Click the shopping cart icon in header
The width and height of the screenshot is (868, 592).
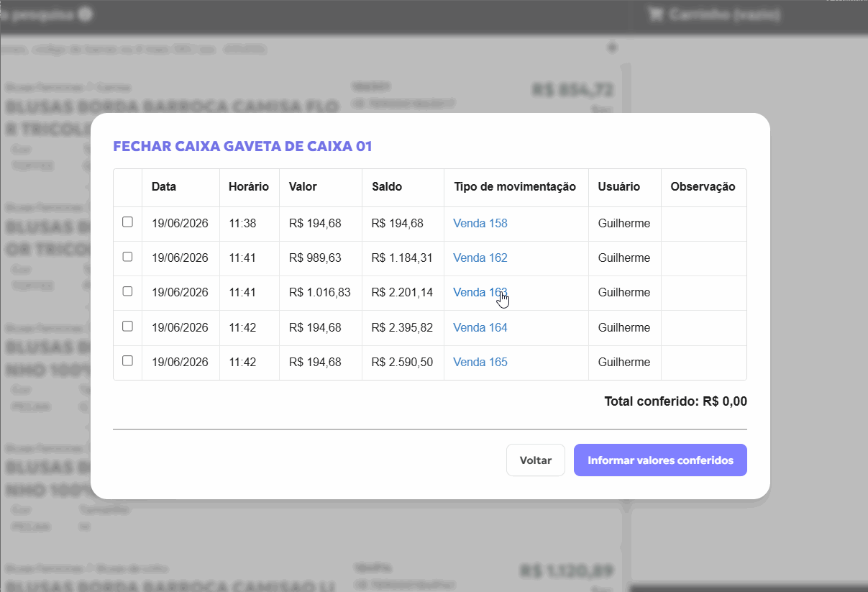click(655, 14)
